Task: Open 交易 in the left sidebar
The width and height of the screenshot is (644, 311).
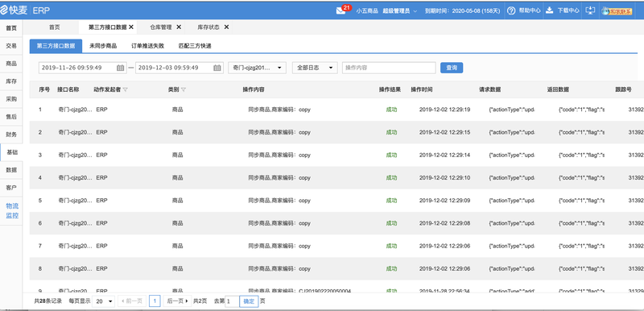Action: tap(11, 46)
